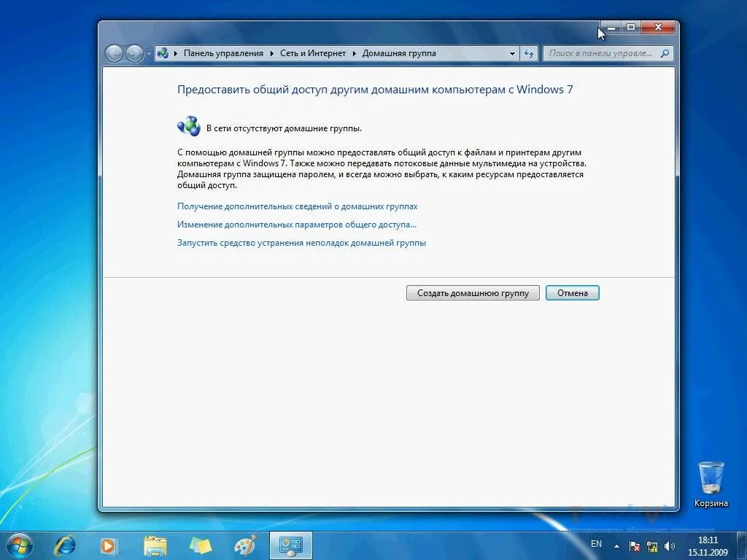The width and height of the screenshot is (747, 560).
Task: Expand the arrow before 'Домашняя группа'
Action: pyautogui.click(x=355, y=53)
